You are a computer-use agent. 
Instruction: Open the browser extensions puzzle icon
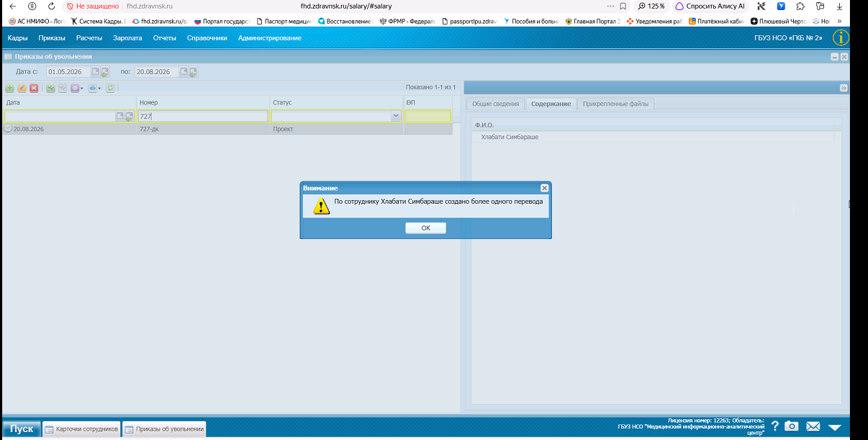pyautogui.click(x=800, y=6)
